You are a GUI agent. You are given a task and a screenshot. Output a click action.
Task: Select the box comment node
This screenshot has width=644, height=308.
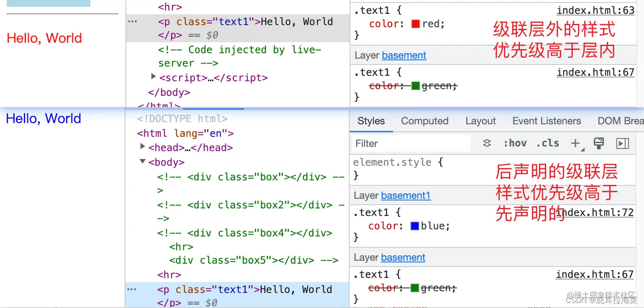pos(250,183)
